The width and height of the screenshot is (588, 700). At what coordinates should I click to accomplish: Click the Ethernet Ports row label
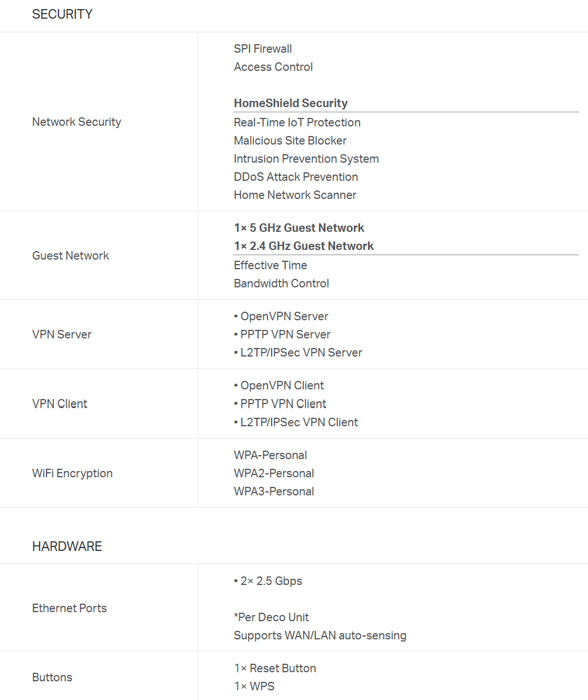(70, 608)
